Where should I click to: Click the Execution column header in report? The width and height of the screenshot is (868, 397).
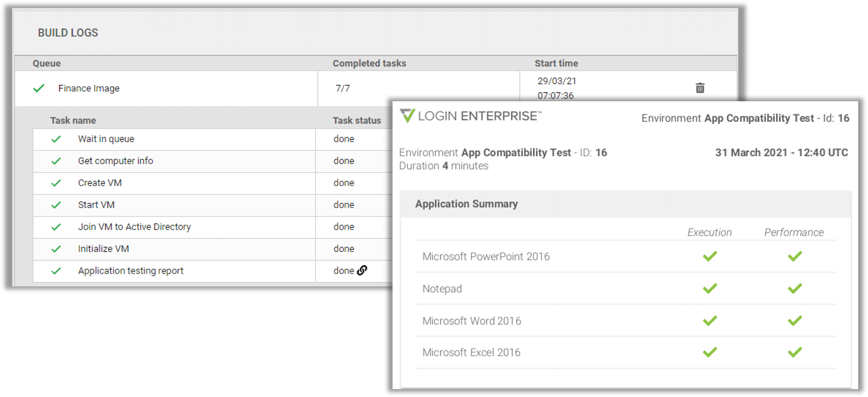709,232
